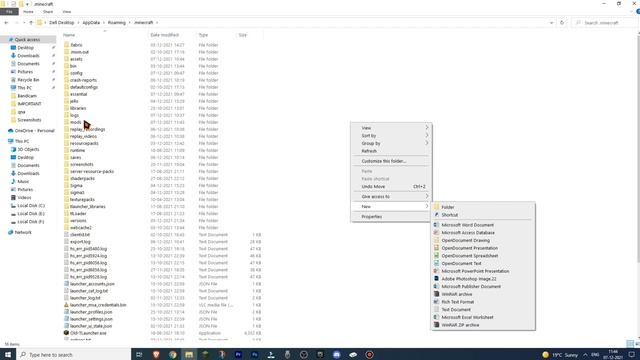
Task: Click Roaming in the address breadcrumb
Action: click(117, 23)
